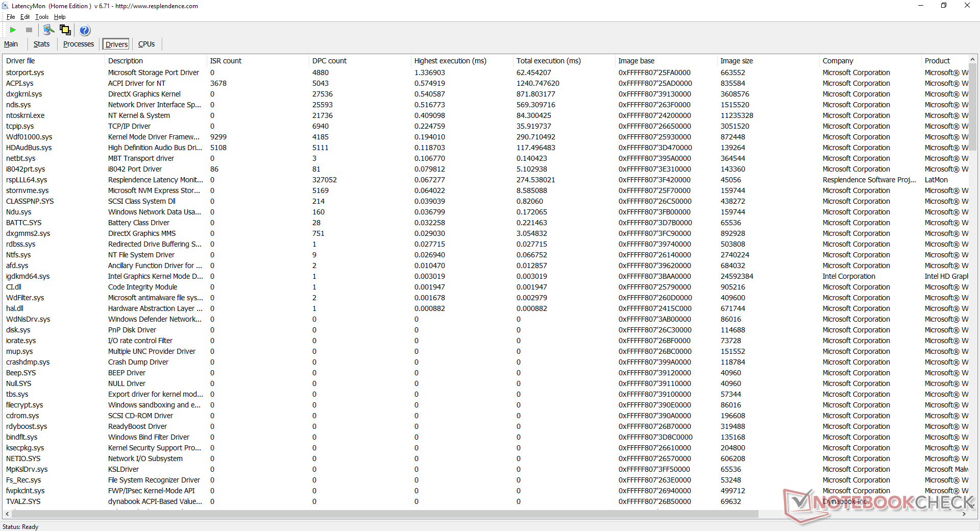
Task: Switch to the Processes tab
Action: [79, 44]
